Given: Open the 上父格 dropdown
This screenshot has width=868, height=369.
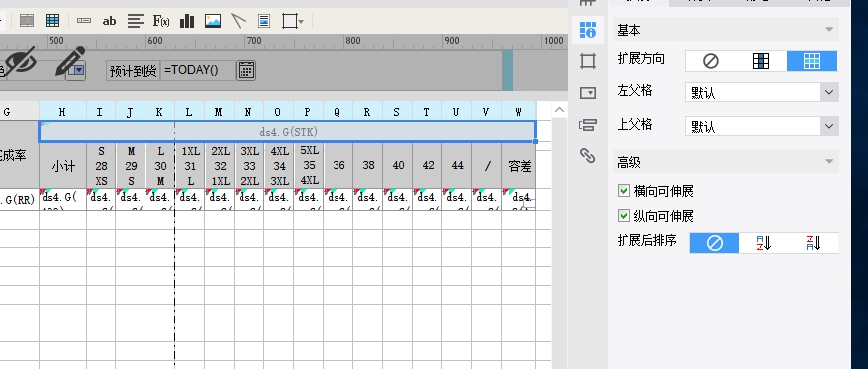Looking at the screenshot, I should point(762,127).
